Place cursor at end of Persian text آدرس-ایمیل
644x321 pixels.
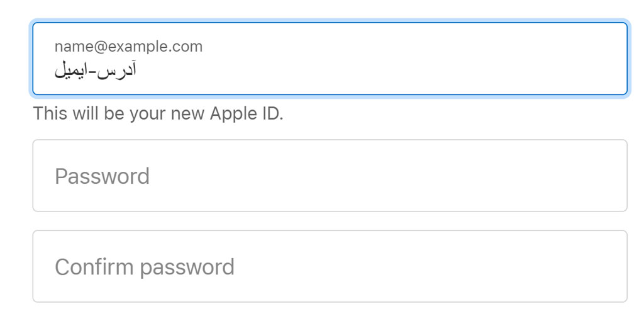click(55, 71)
